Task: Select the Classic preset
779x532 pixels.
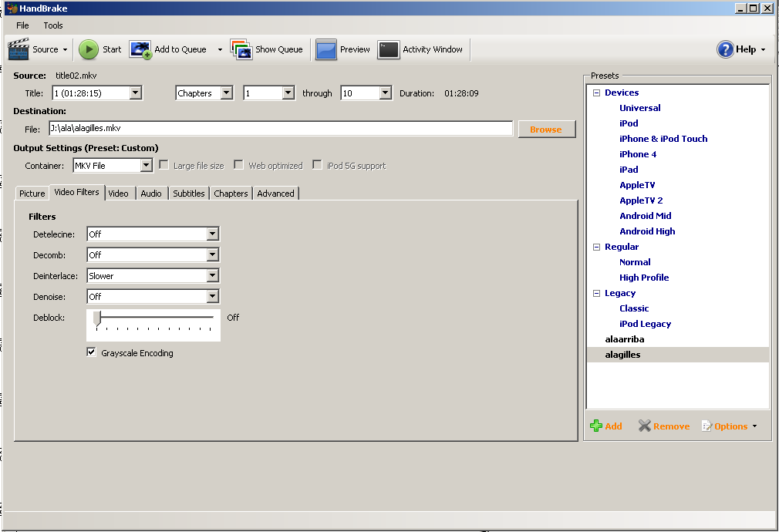Action: pos(634,308)
